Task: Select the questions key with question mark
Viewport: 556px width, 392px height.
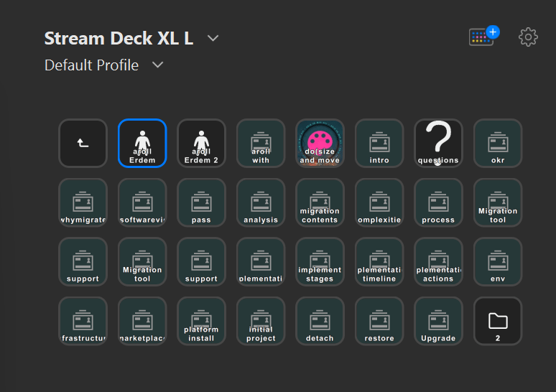Action: (x=438, y=143)
